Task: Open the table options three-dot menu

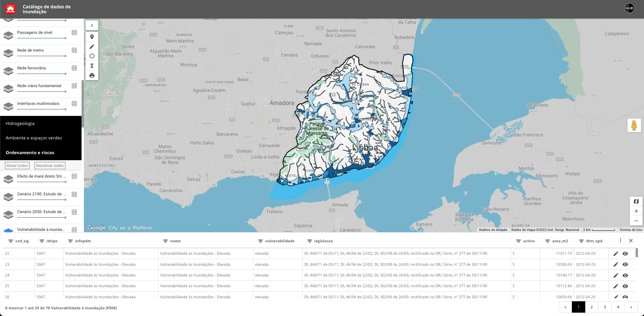Action: (x=620, y=240)
